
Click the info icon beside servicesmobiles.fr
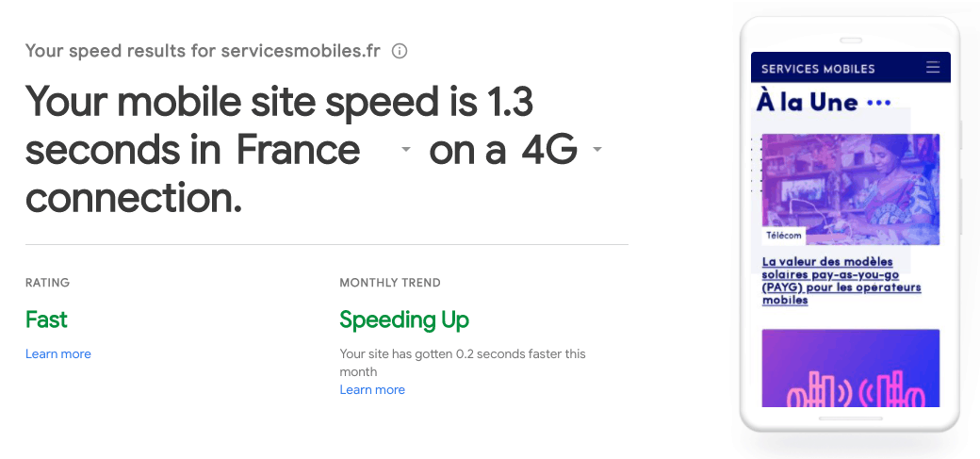400,51
